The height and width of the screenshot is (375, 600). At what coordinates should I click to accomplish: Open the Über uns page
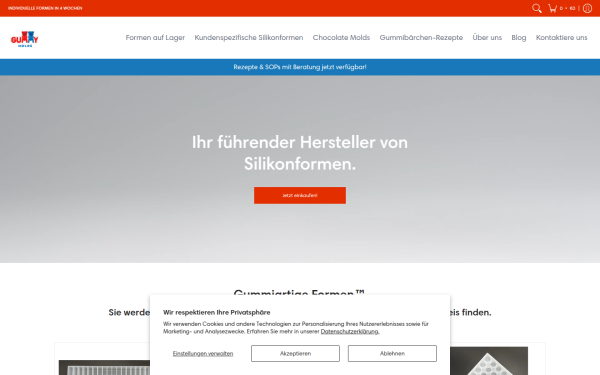coord(487,38)
